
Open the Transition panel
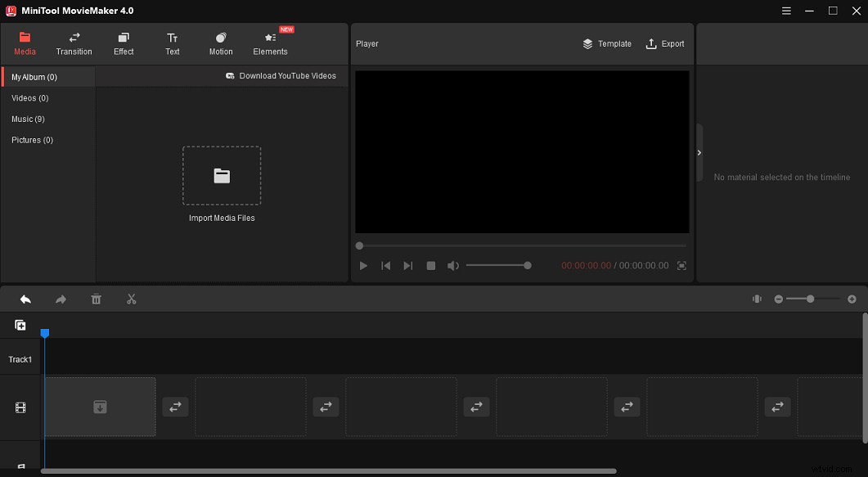coord(74,43)
